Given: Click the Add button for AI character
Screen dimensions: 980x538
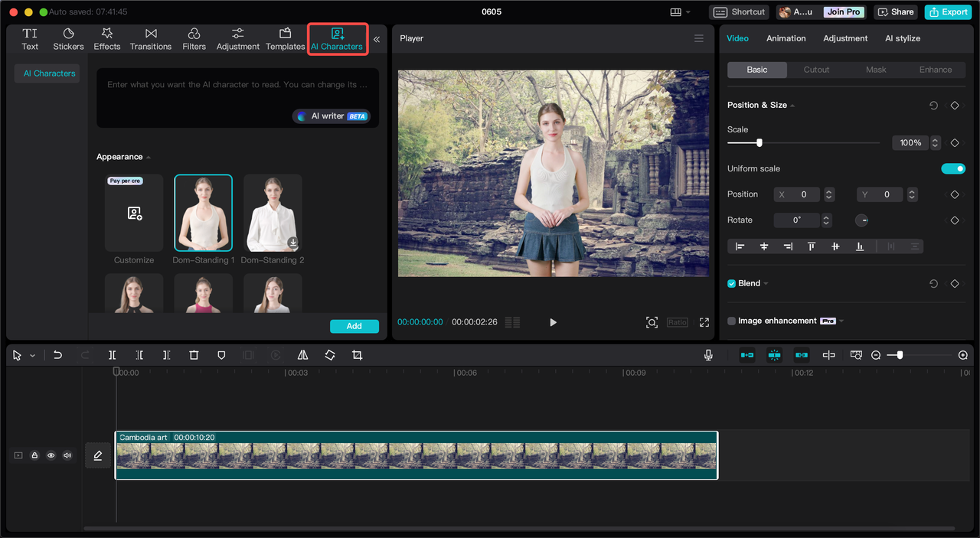Looking at the screenshot, I should click(354, 326).
